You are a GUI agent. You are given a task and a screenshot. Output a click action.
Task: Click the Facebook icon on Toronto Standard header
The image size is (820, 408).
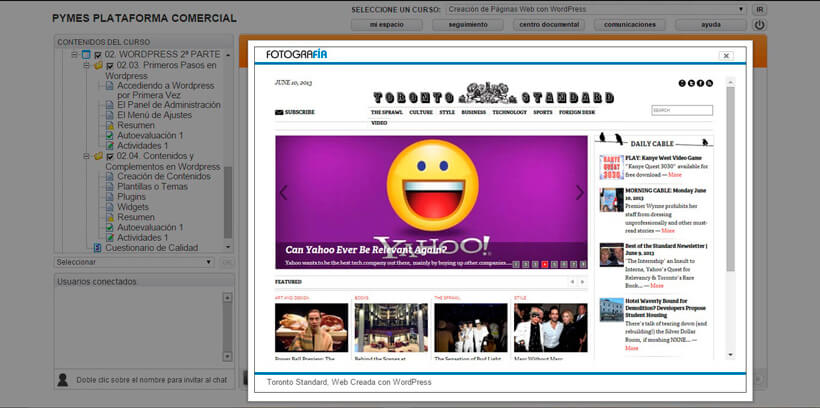700,83
